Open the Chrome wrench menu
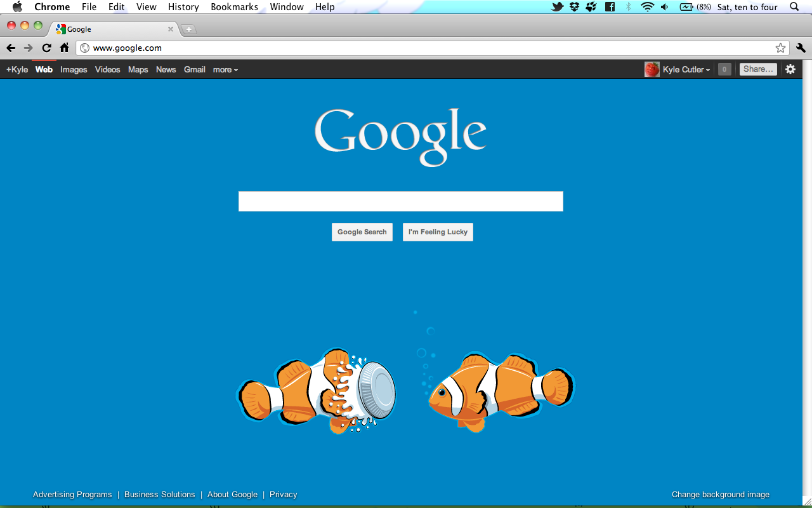Viewport: 812px width, 508px height. tap(800, 48)
